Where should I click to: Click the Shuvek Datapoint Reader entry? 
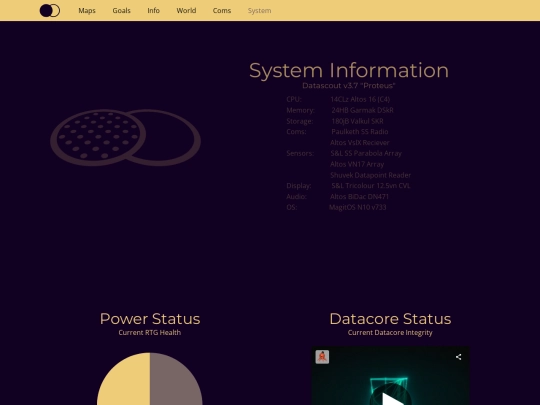(x=371, y=175)
